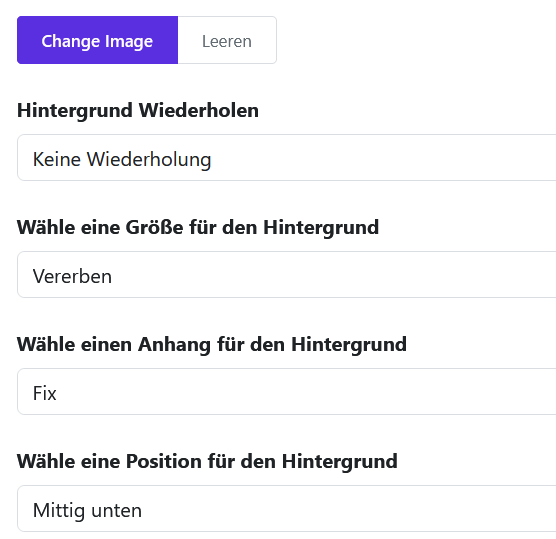The image size is (556, 539).
Task: Open the Keine Wiederholung dropdown
Action: pos(287,157)
